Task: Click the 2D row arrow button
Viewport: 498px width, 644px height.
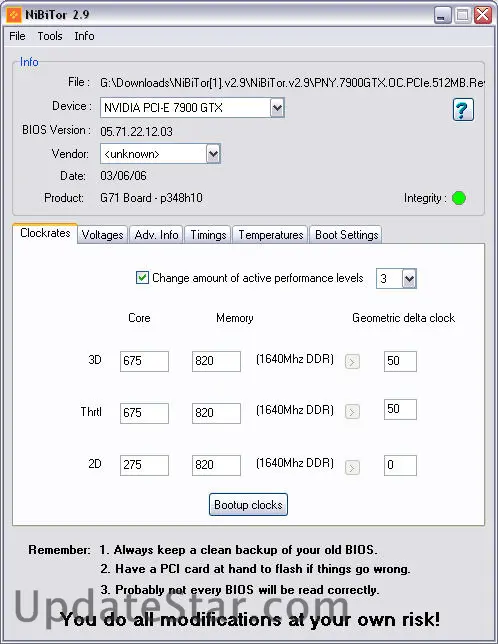Action: [352, 467]
